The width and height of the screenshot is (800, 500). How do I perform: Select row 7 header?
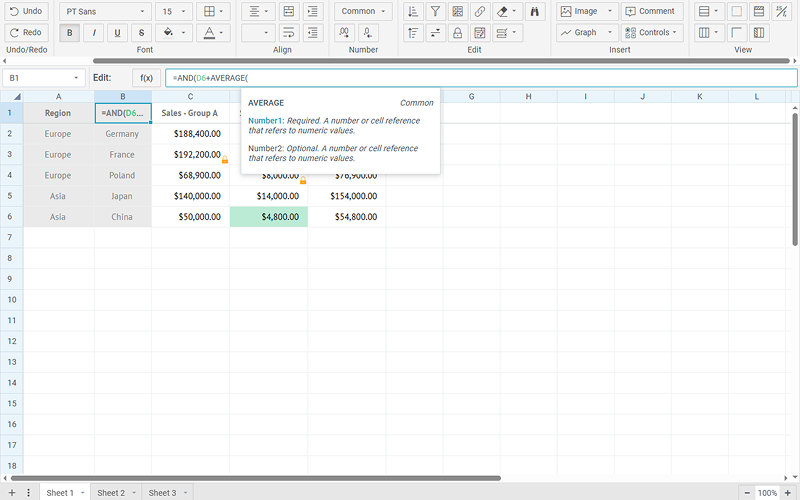[x=11, y=237]
